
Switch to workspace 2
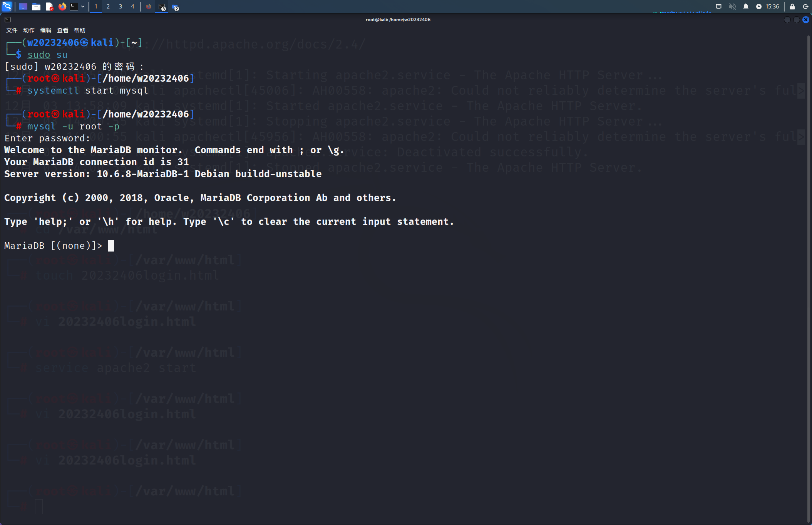pos(108,7)
